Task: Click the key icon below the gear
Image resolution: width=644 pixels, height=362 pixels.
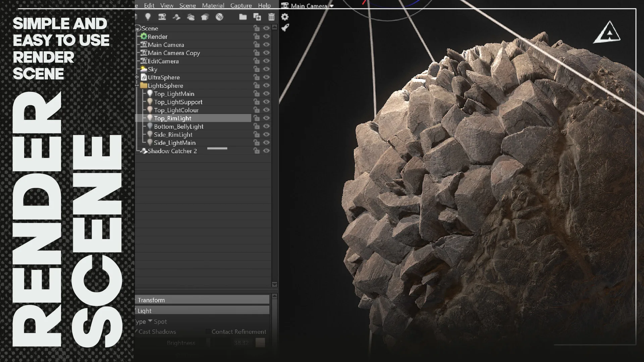Action: (285, 28)
